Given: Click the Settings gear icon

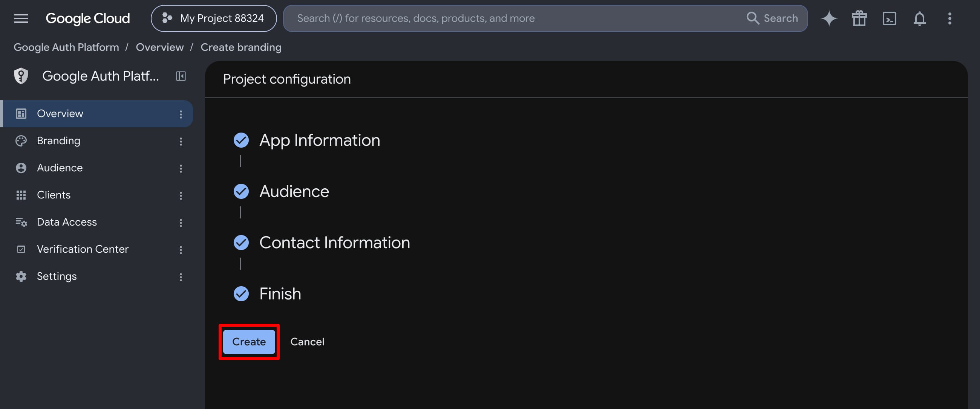Looking at the screenshot, I should point(21,276).
